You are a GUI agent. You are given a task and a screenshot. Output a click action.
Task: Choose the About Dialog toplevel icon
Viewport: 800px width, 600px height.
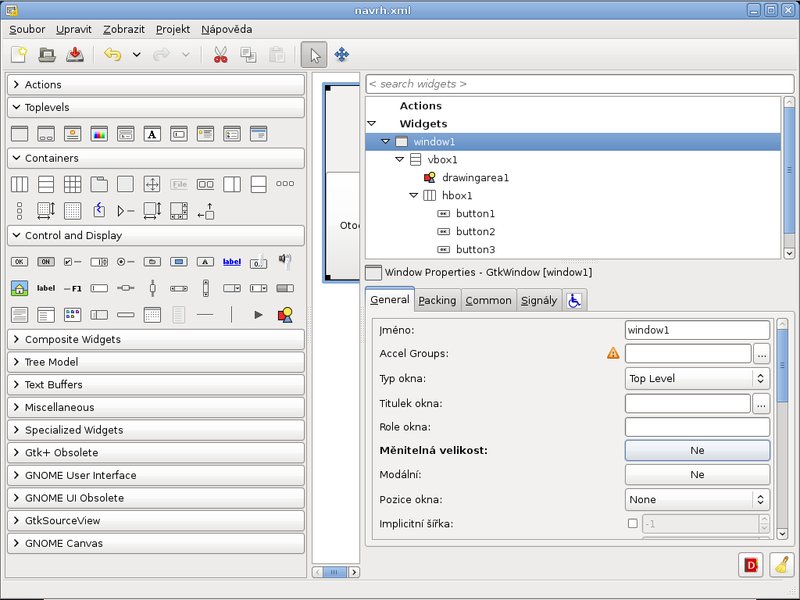(x=72, y=134)
